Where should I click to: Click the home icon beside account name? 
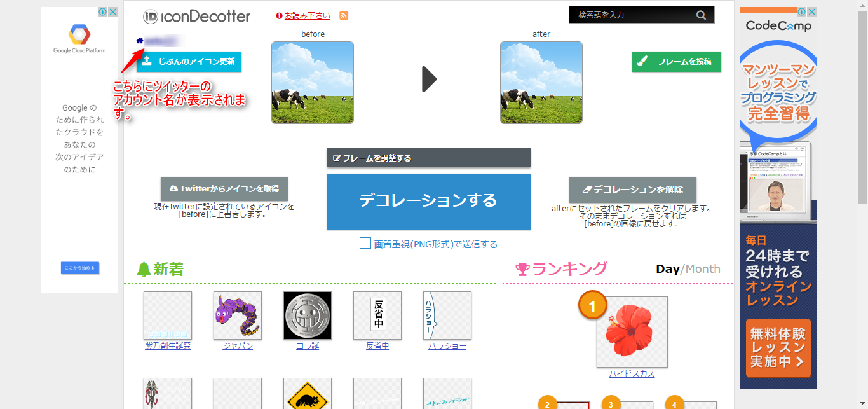(140, 41)
